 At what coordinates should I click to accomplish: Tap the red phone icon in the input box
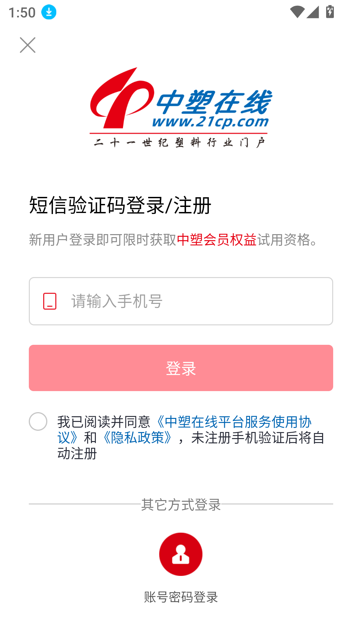click(50, 301)
